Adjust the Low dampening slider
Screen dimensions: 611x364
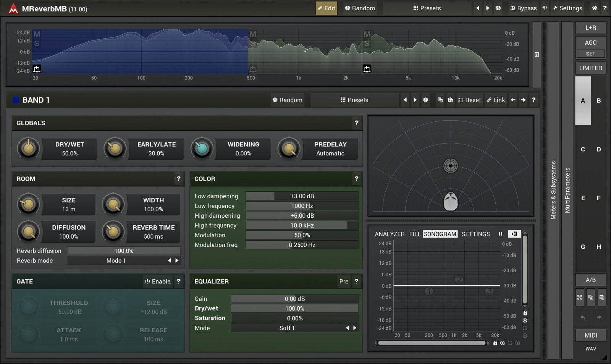point(302,196)
